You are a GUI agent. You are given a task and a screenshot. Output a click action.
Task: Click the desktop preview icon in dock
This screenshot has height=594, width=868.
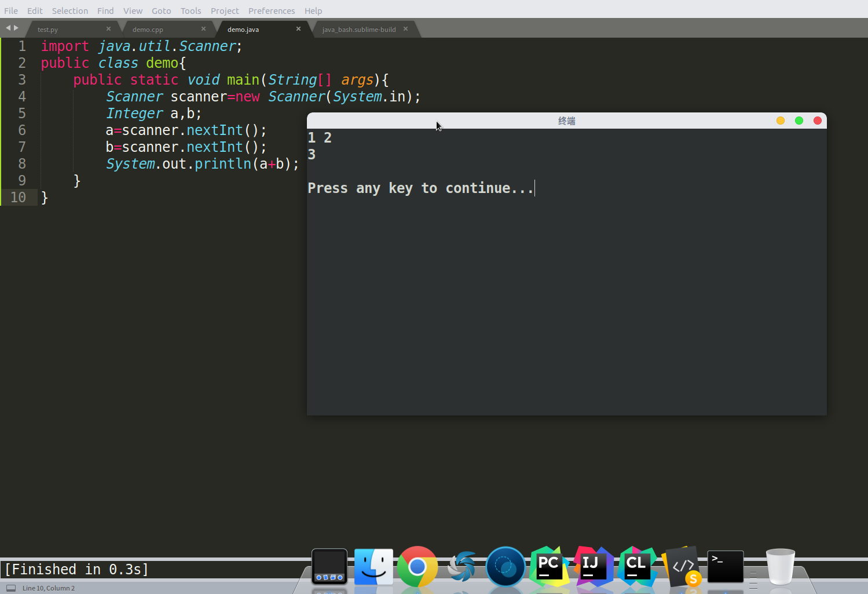(x=329, y=566)
